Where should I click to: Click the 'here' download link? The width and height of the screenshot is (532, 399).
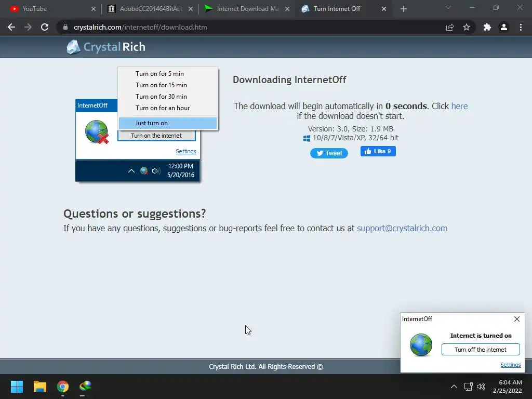click(459, 106)
